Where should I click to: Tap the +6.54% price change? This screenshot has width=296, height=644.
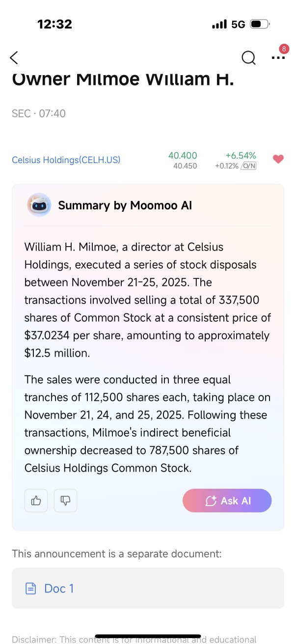[241, 156]
